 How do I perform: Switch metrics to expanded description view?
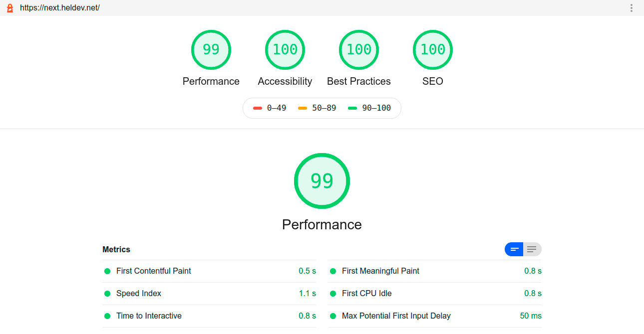point(532,249)
